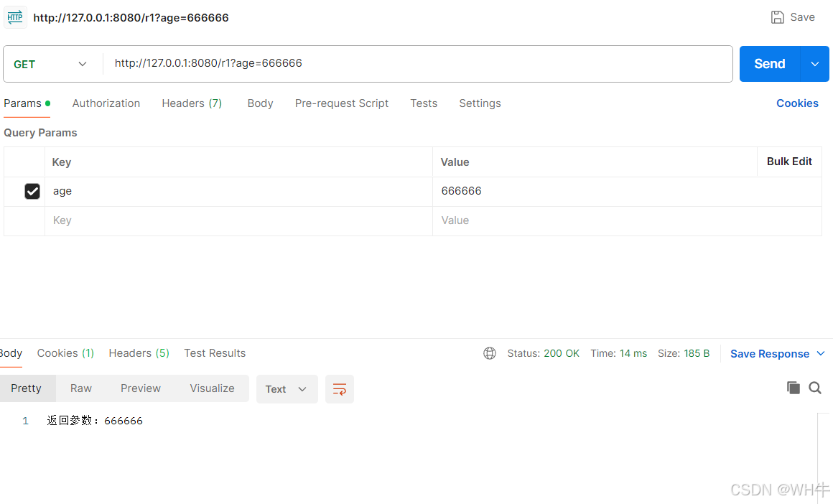Screen dimensions: 833x504
Task: Click the 666666 value cell
Action: coord(627,191)
